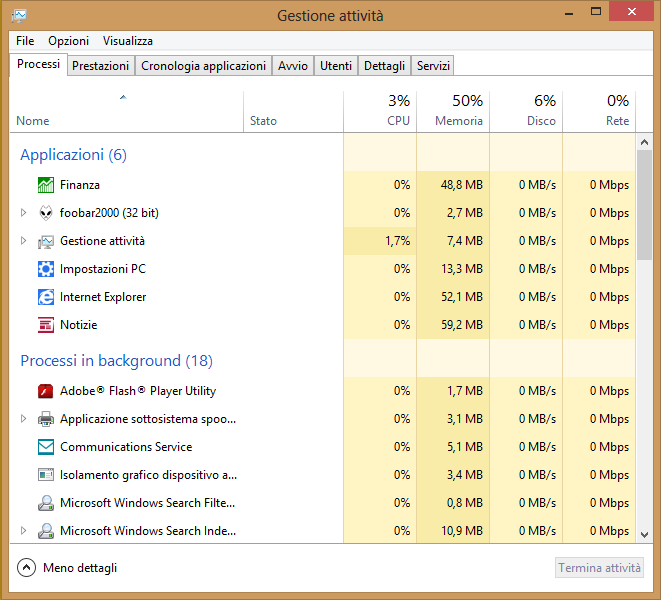Click the Microsoft Windows Search Filter icon
Viewport: 661px width, 600px height.
pyautogui.click(x=46, y=503)
